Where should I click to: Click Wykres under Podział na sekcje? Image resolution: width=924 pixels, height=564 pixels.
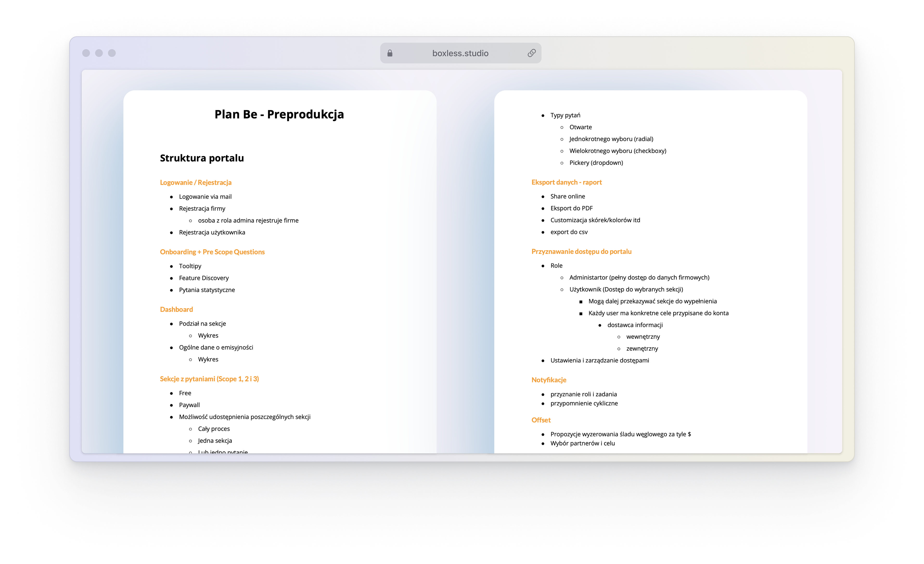(208, 336)
